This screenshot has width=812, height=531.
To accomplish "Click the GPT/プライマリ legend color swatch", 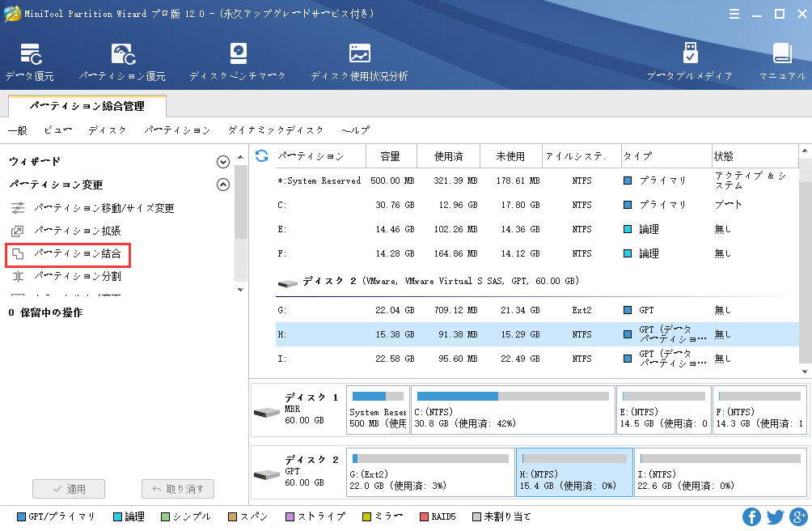I will pos(21,516).
